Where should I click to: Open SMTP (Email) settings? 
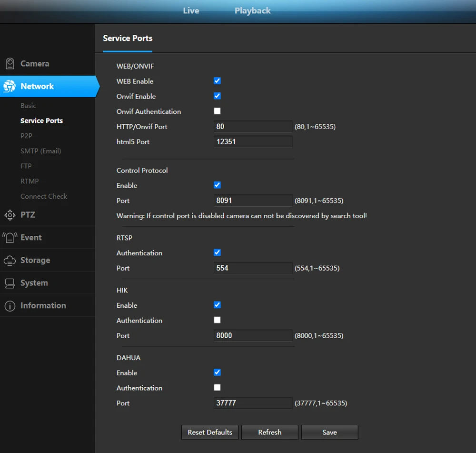click(40, 151)
